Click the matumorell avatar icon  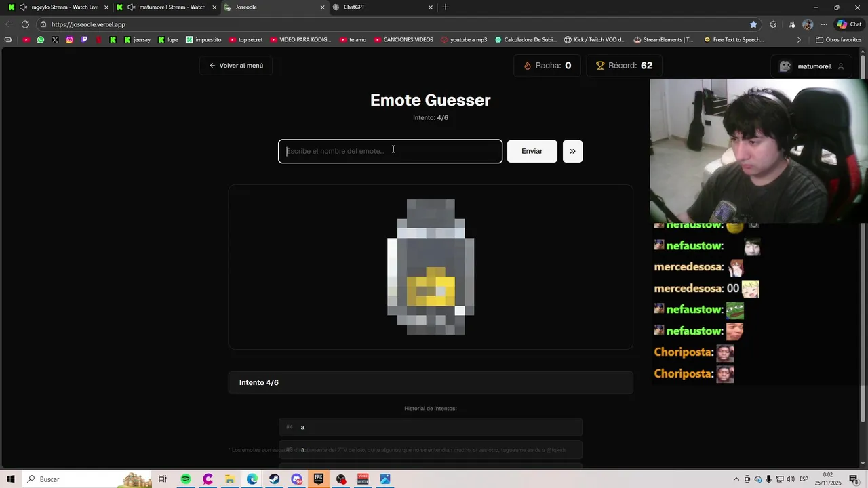pyautogui.click(x=785, y=66)
